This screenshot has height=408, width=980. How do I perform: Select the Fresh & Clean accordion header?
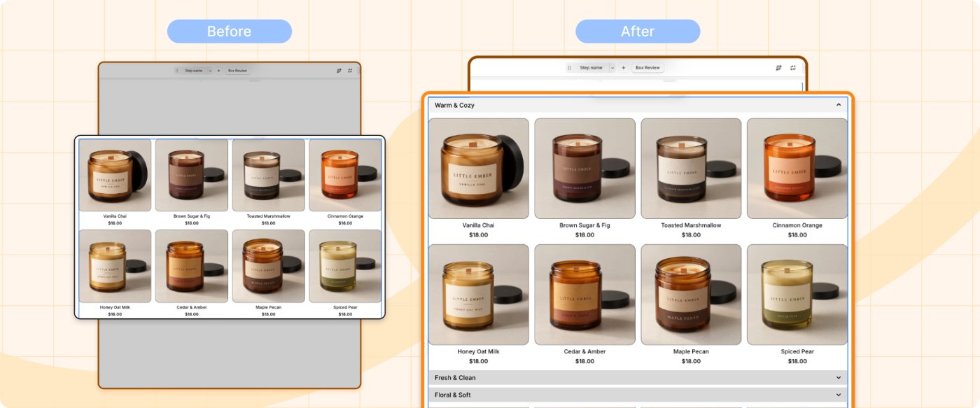click(x=638, y=378)
